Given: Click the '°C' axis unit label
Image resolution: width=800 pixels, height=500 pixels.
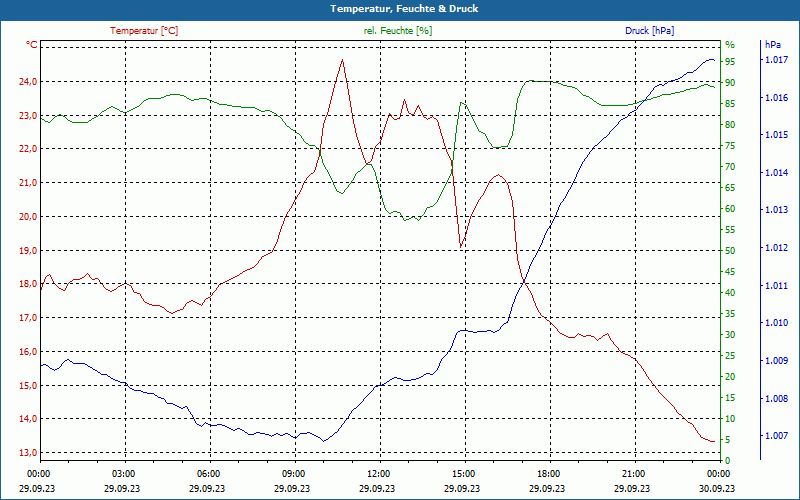Looking at the screenshot, I should pos(32,45).
